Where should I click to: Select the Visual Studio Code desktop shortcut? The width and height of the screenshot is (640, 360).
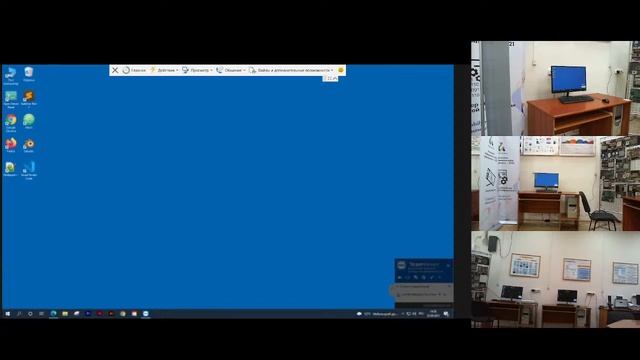pyautogui.click(x=29, y=171)
